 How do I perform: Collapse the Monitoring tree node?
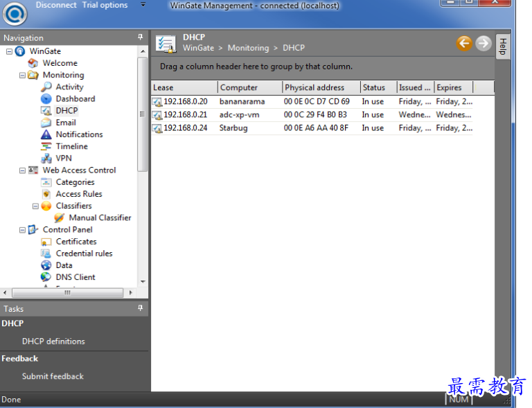[22, 76]
